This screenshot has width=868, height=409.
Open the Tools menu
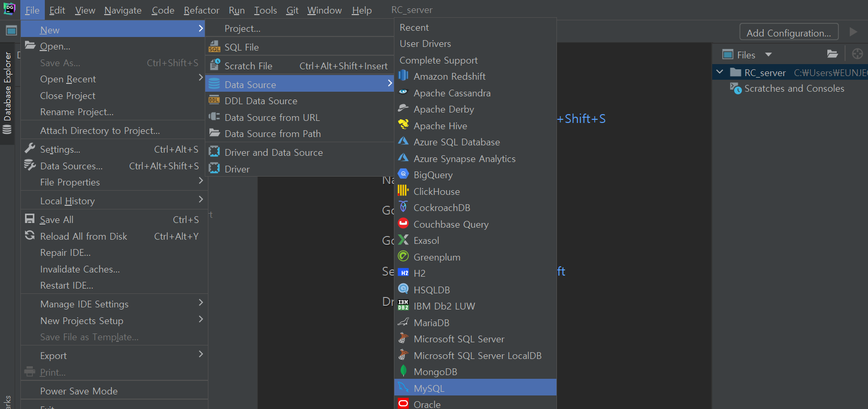pyautogui.click(x=266, y=10)
